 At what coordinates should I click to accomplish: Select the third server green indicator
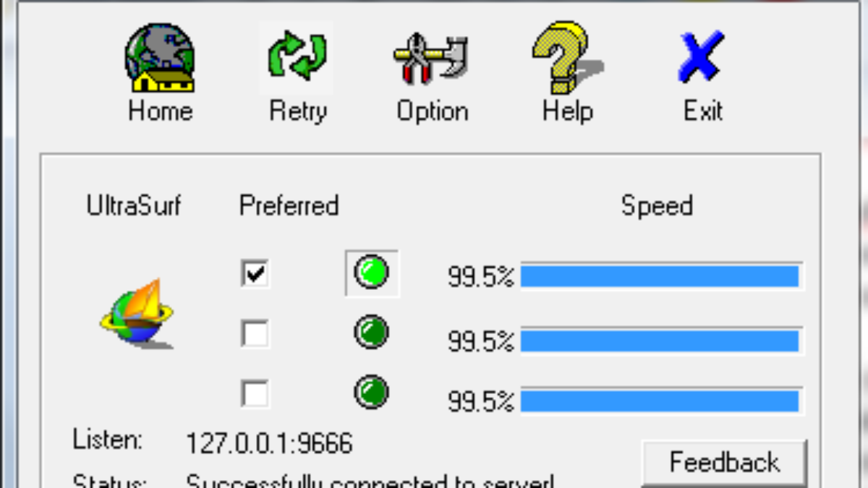372,393
